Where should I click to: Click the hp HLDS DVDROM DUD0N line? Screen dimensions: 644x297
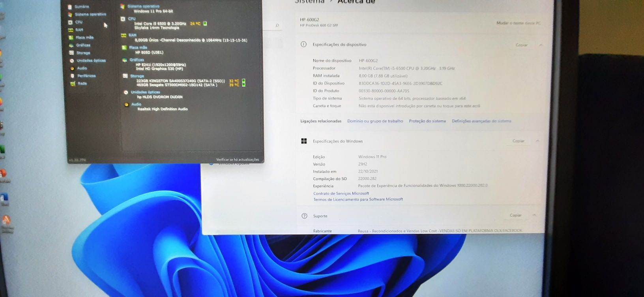[160, 97]
